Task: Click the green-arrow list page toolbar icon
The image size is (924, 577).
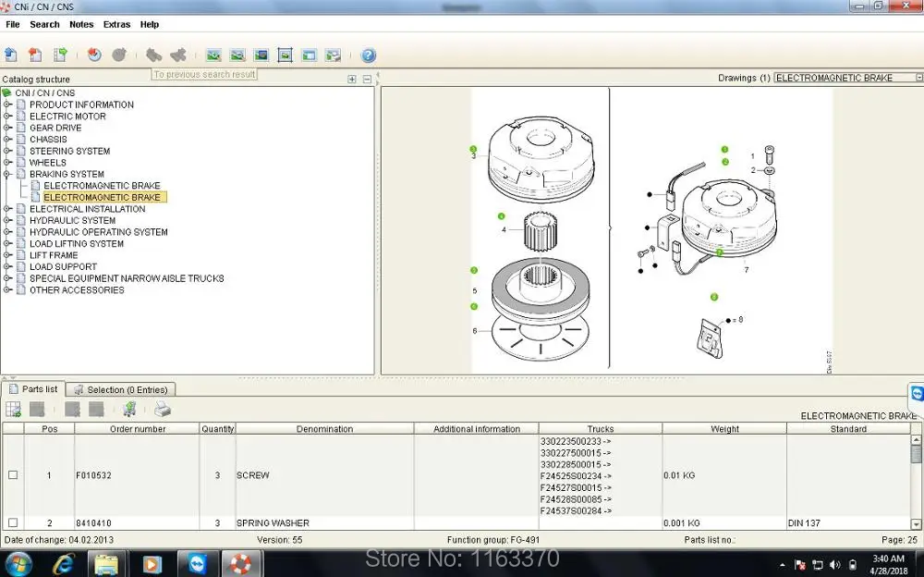Action: 60,55
